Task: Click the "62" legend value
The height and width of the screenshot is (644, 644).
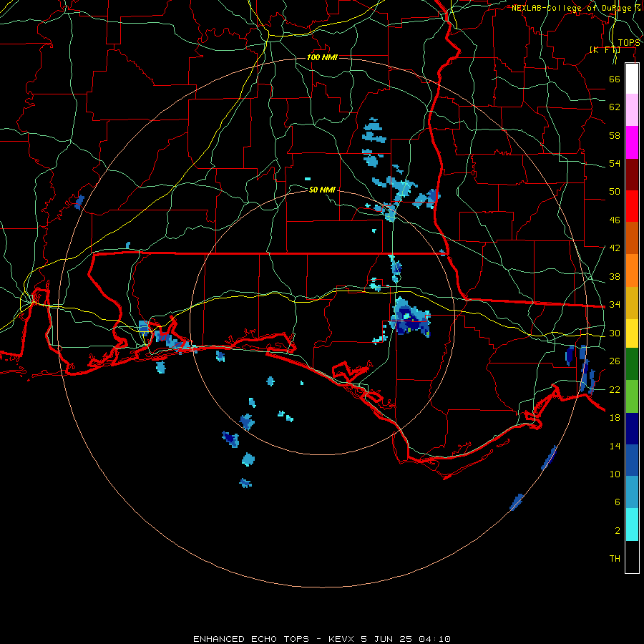Action: [x=615, y=107]
